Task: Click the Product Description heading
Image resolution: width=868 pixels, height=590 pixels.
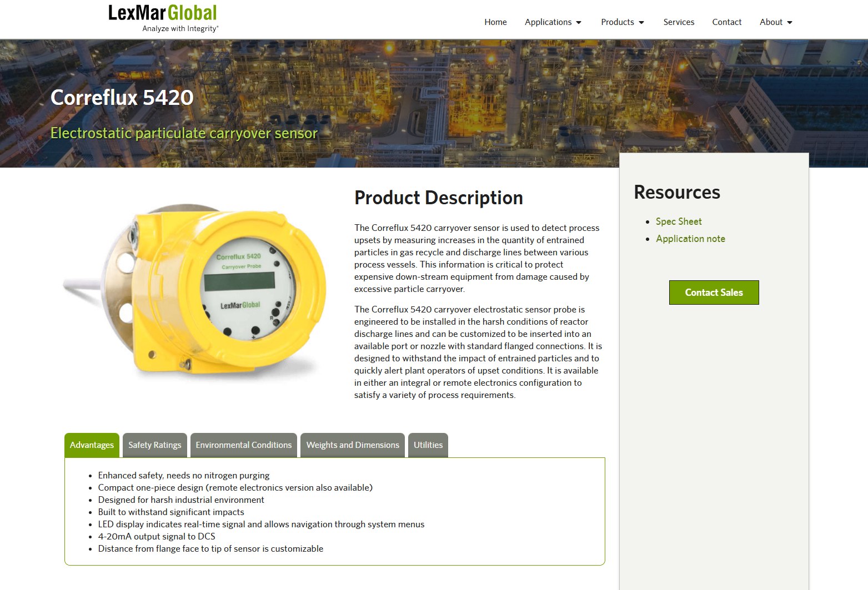Action: (439, 198)
